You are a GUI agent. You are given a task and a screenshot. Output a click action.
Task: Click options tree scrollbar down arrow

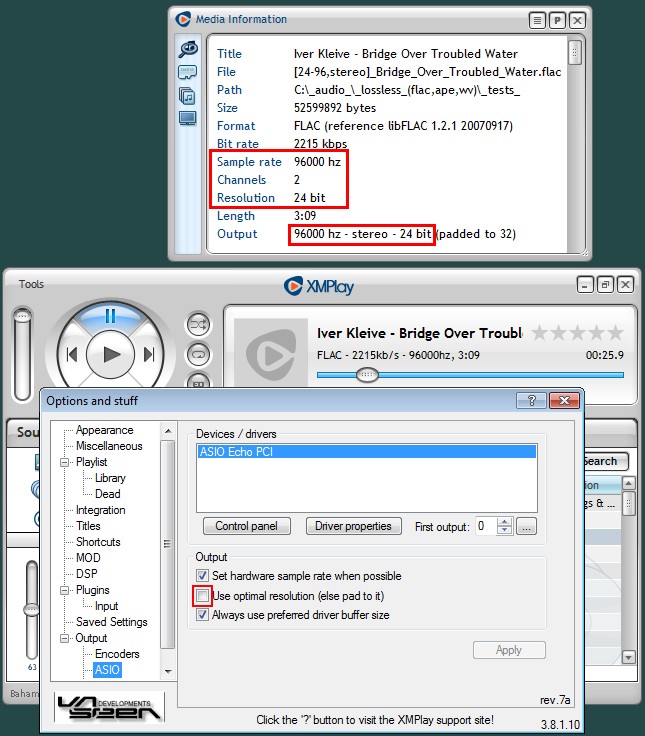168,671
